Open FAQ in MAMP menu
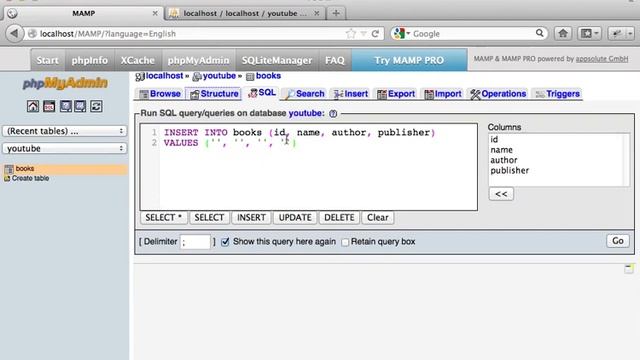This screenshot has height=360, width=640. pos(335,60)
